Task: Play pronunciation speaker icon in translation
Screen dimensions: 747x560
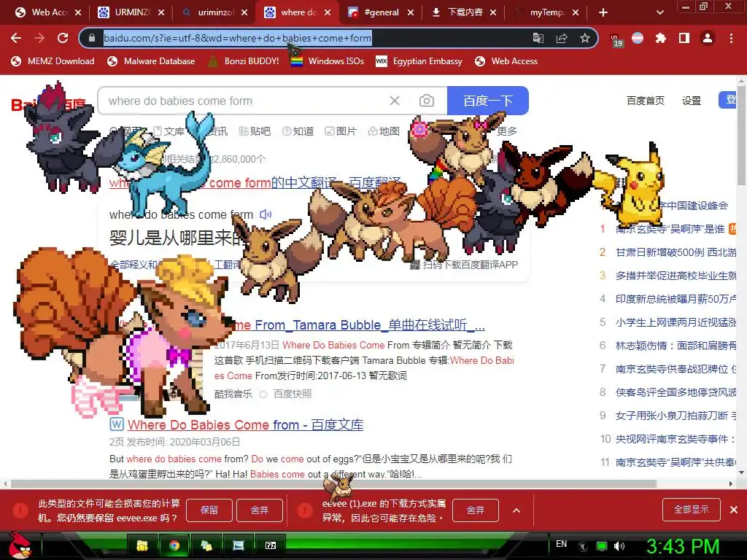Action: (266, 215)
